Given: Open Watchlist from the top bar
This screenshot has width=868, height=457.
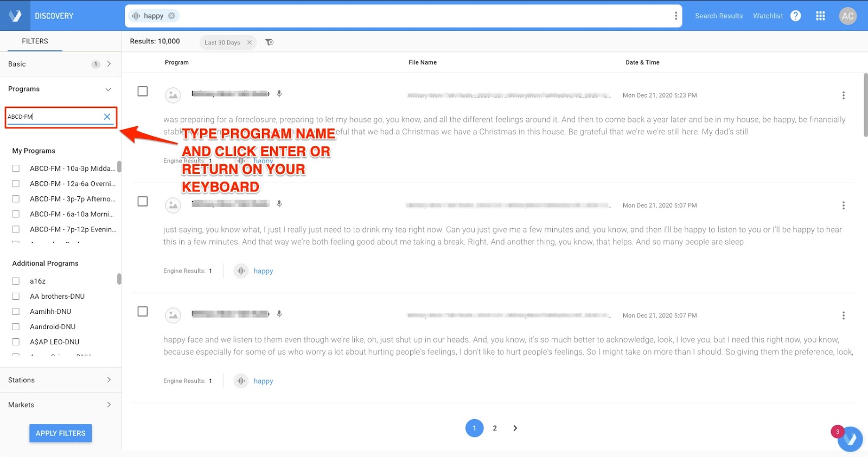Looking at the screenshot, I should [x=768, y=16].
